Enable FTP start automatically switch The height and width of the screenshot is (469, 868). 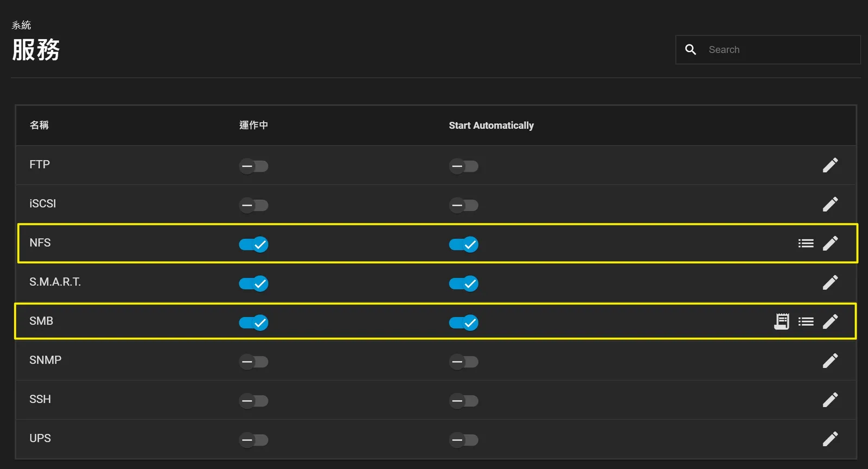[x=463, y=166]
